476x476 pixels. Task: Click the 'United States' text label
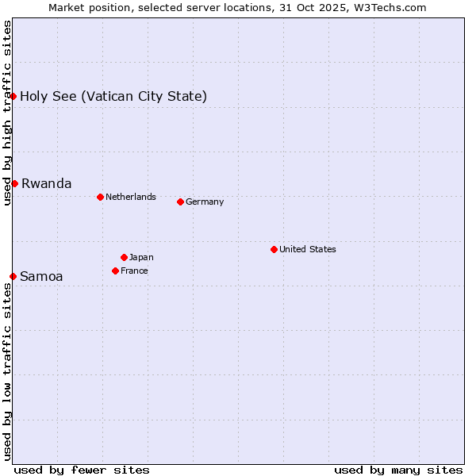(x=307, y=249)
